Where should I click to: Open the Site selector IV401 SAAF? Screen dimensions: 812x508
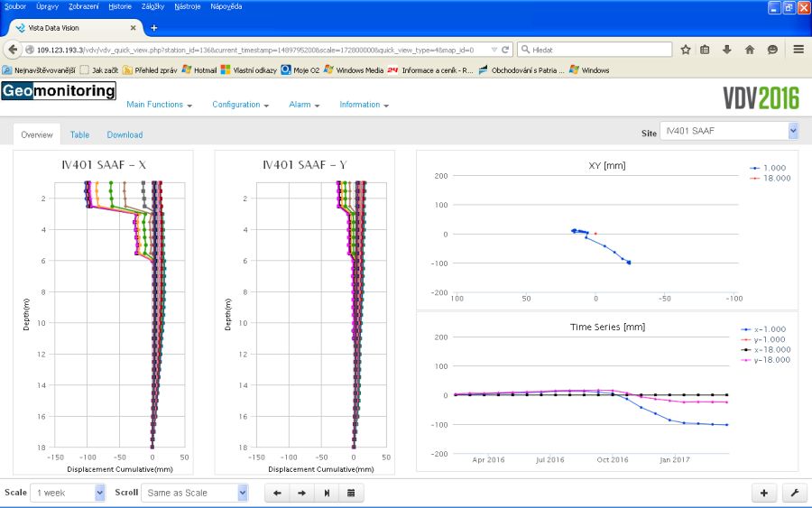coord(729,131)
